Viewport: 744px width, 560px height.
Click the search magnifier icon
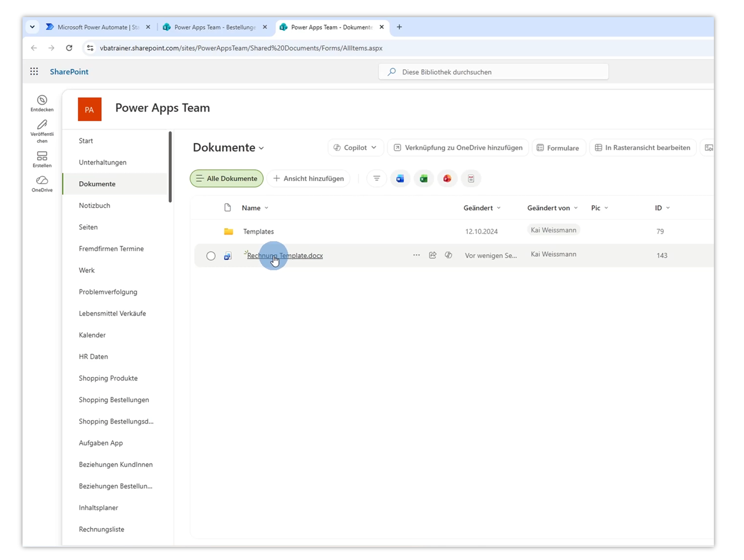(x=392, y=72)
